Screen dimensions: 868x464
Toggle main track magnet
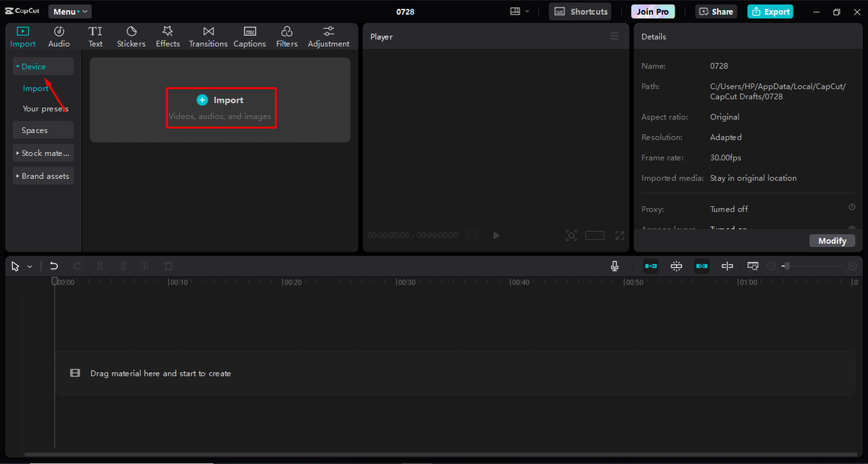(651, 267)
